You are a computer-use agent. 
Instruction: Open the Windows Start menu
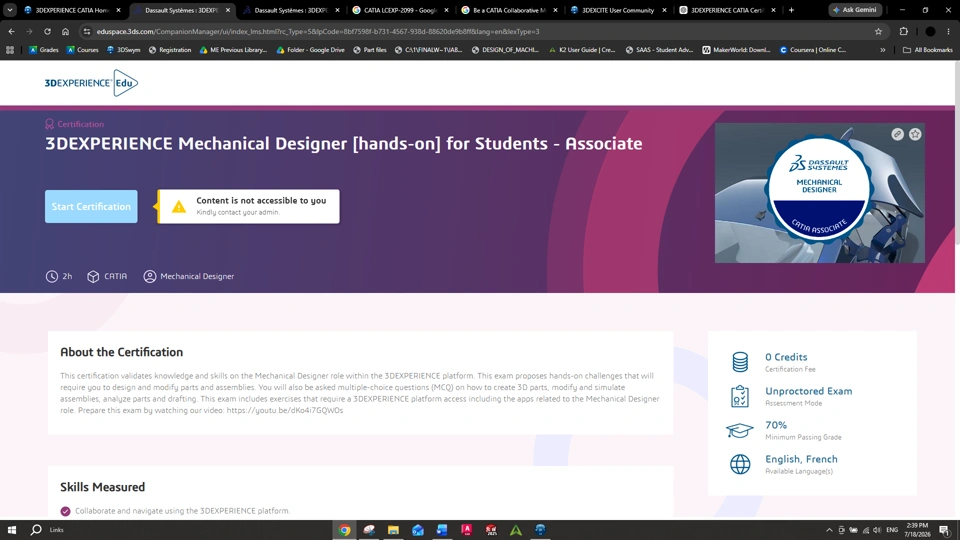[x=12, y=530]
